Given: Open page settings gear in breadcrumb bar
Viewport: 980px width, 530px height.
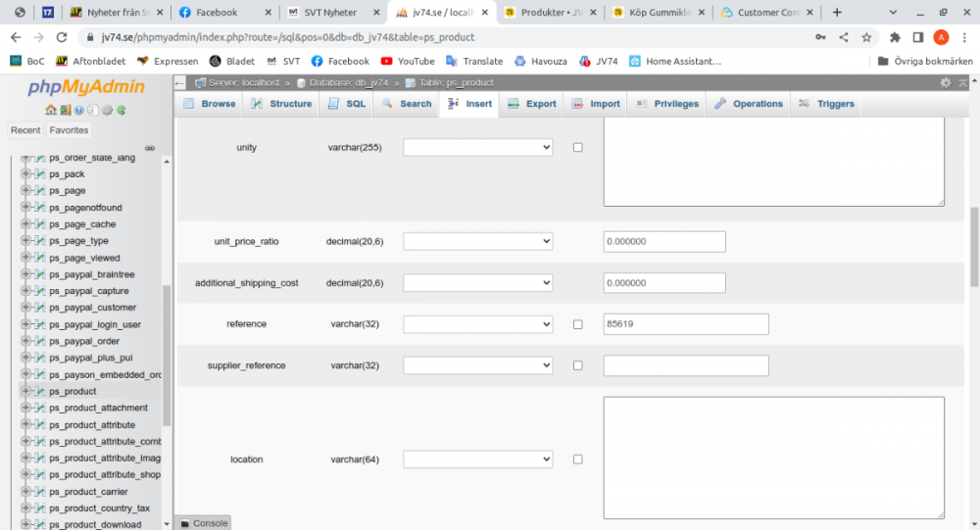Looking at the screenshot, I should point(946,82).
